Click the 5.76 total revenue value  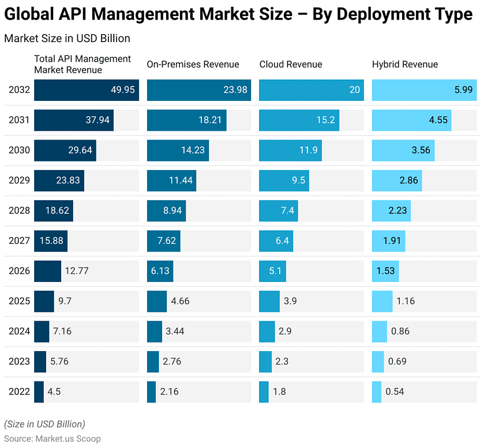pos(59,362)
